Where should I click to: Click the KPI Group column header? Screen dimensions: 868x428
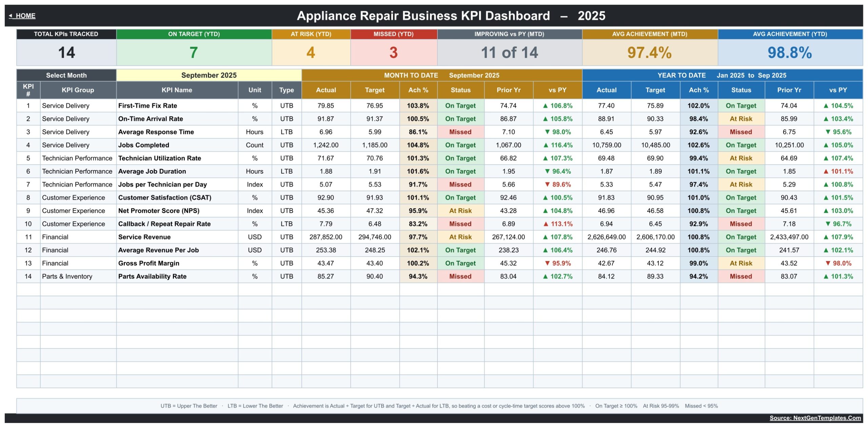tap(78, 90)
